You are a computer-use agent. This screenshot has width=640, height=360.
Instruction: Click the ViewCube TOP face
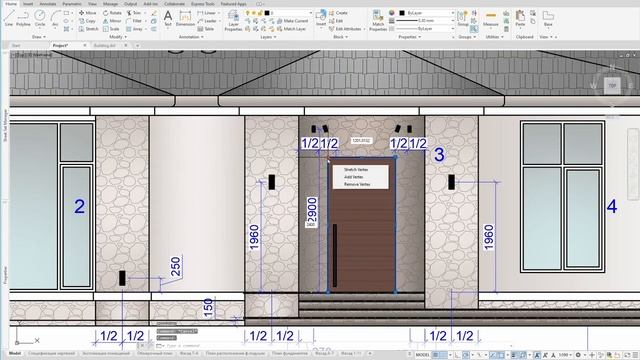612,86
